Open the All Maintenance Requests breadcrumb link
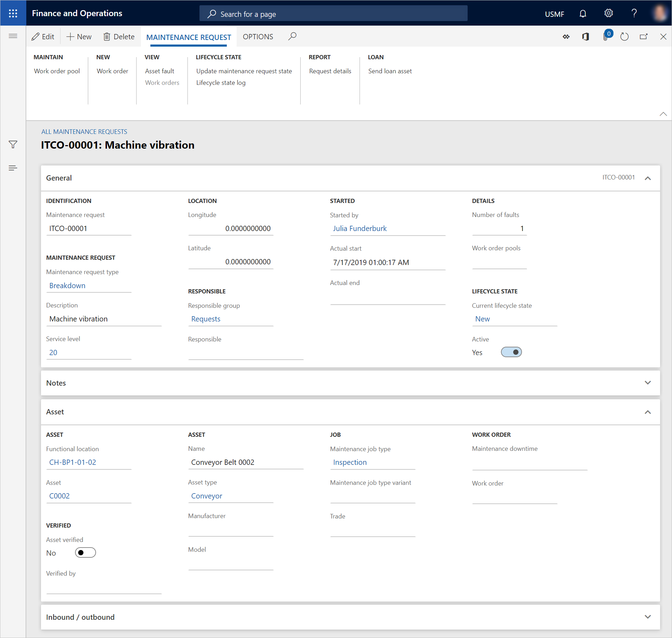This screenshot has height=638, width=672. tap(84, 132)
